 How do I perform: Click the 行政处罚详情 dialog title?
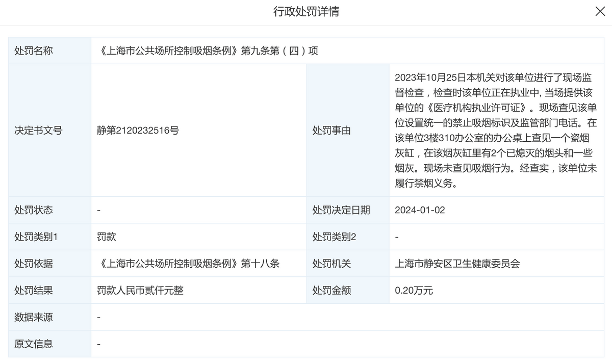(x=306, y=12)
